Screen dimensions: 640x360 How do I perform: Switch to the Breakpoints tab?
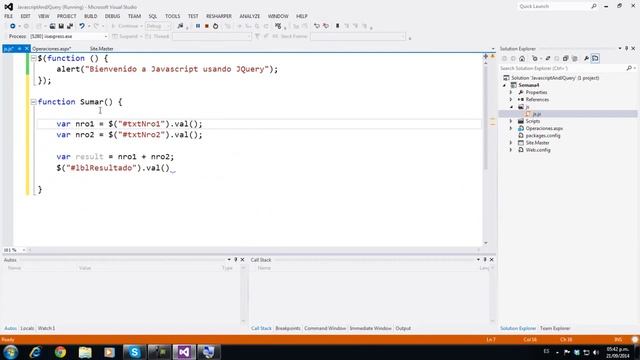pos(288,328)
